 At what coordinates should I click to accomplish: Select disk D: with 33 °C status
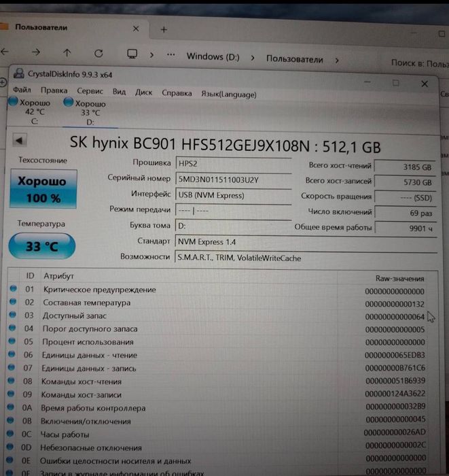pos(86,112)
